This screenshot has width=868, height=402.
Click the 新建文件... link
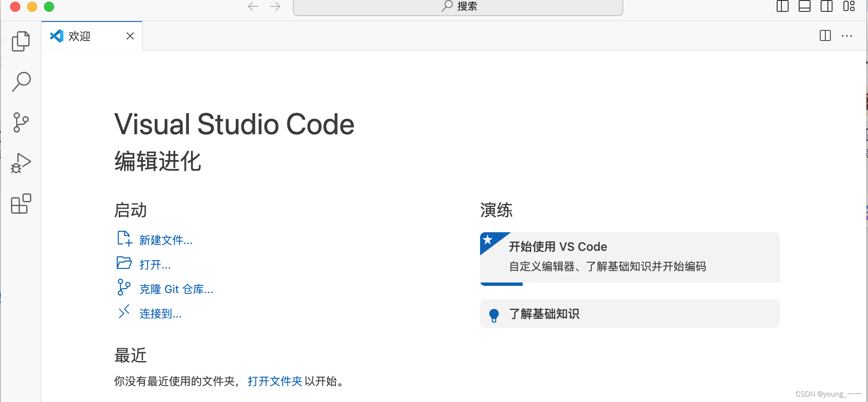click(166, 240)
